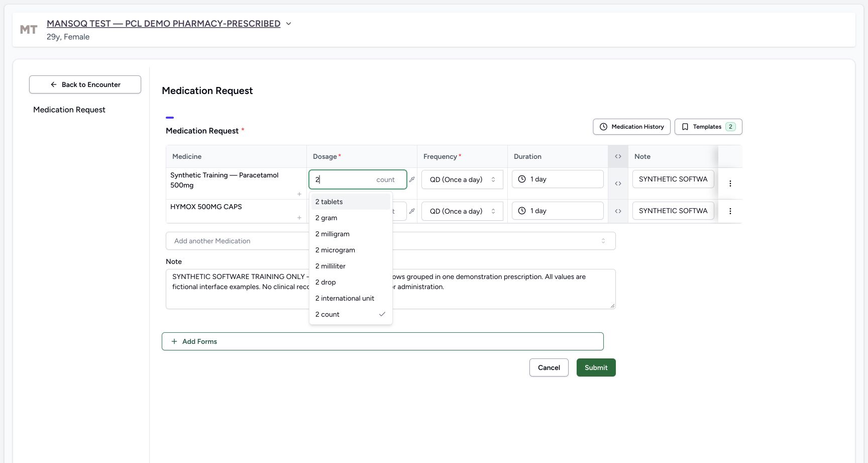This screenshot has width=868, height=463.
Task: Edit note field in Paracetamol row
Action: tap(673, 179)
